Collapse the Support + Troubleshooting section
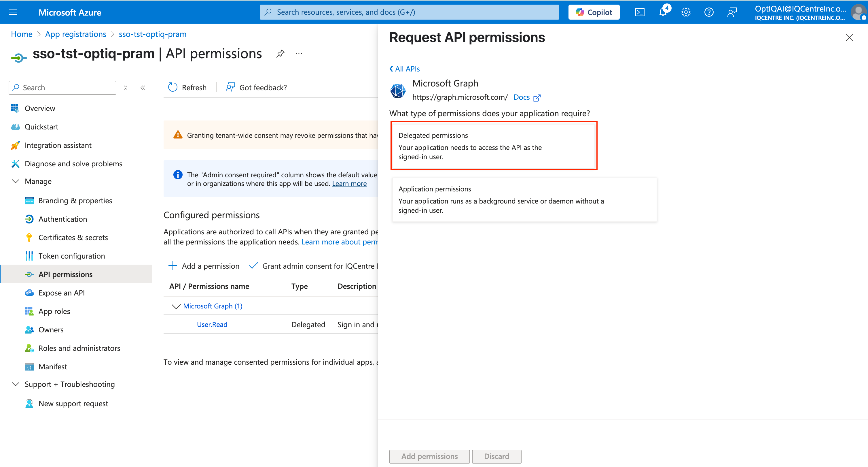868x467 pixels. click(16, 384)
